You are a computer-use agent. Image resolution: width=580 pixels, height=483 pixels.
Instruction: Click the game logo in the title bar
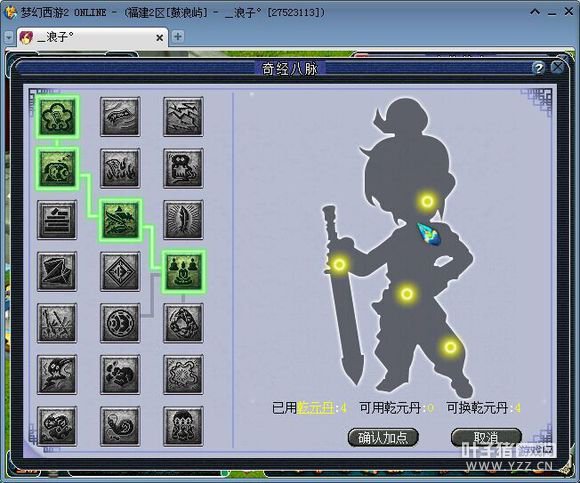pos(10,12)
